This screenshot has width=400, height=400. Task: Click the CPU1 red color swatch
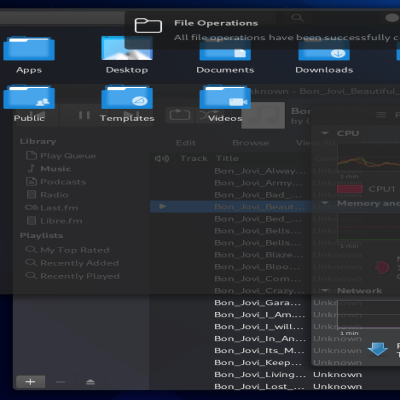pos(350,189)
